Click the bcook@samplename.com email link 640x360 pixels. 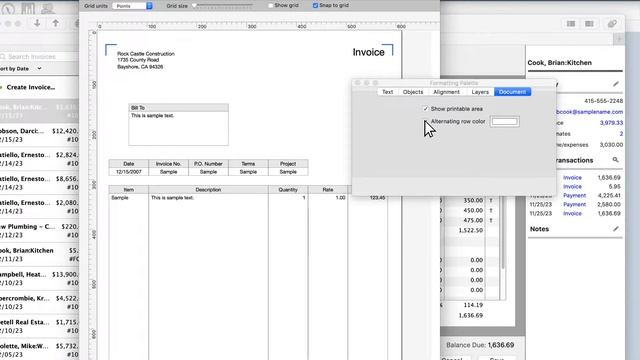[x=590, y=112]
